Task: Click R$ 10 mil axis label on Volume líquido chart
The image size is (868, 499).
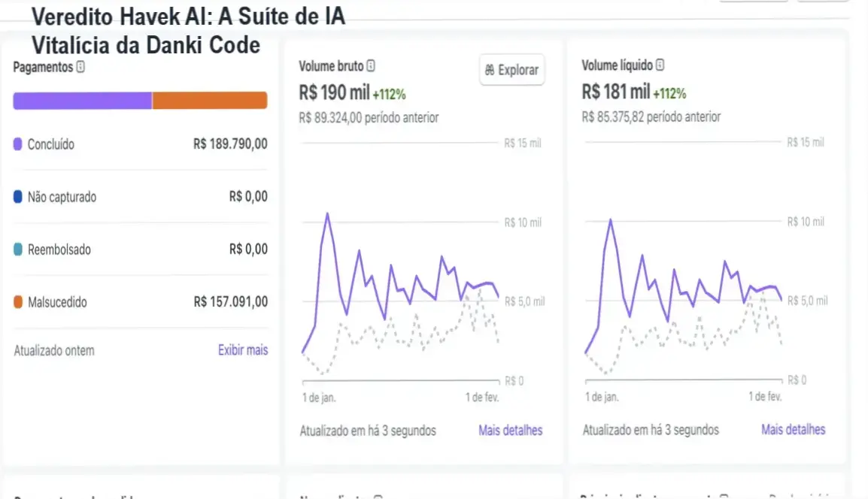Action: (x=806, y=222)
